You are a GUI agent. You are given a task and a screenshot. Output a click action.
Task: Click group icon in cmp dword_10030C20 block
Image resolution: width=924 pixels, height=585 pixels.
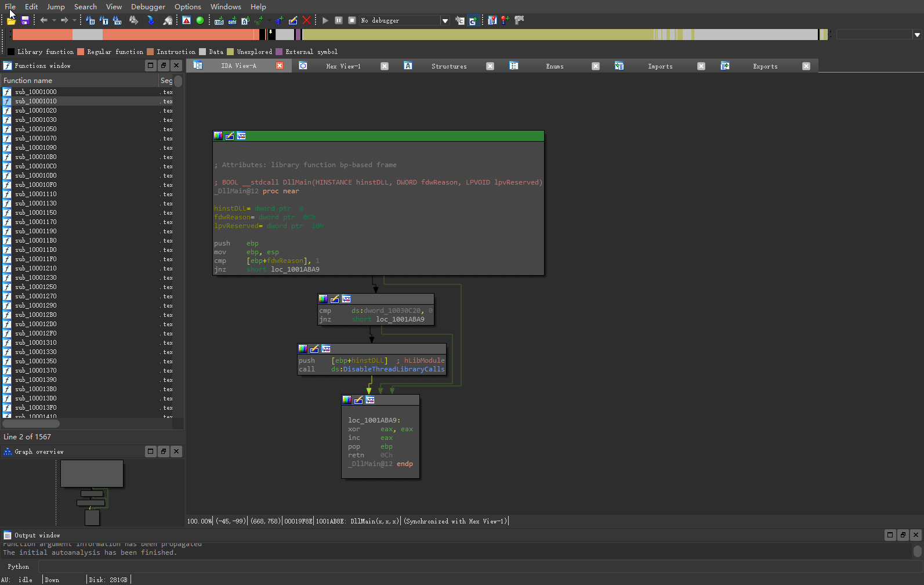coord(346,299)
